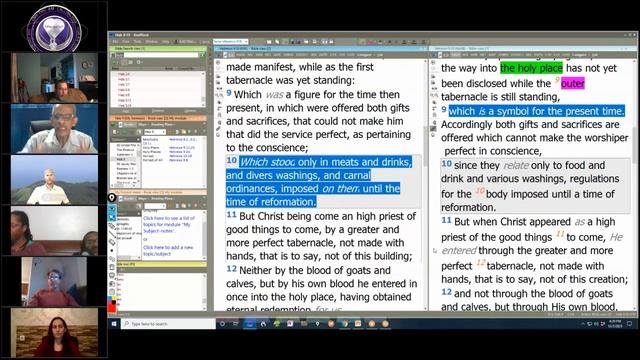Click the right Bible view title header
This screenshot has height=360, width=640.
[x=533, y=49]
